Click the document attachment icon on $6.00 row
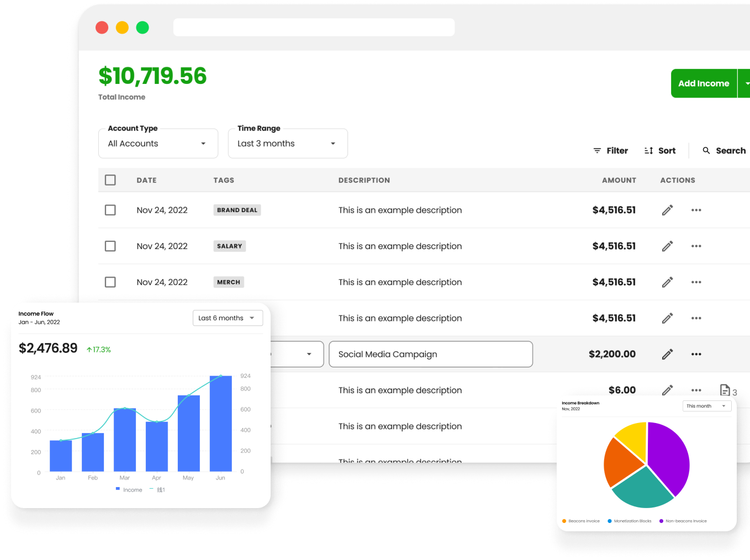 pyautogui.click(x=725, y=390)
